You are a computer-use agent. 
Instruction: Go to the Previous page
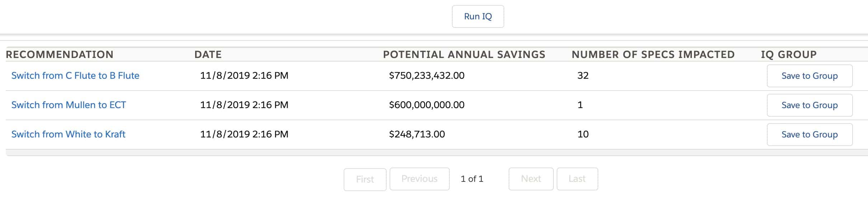pos(419,179)
